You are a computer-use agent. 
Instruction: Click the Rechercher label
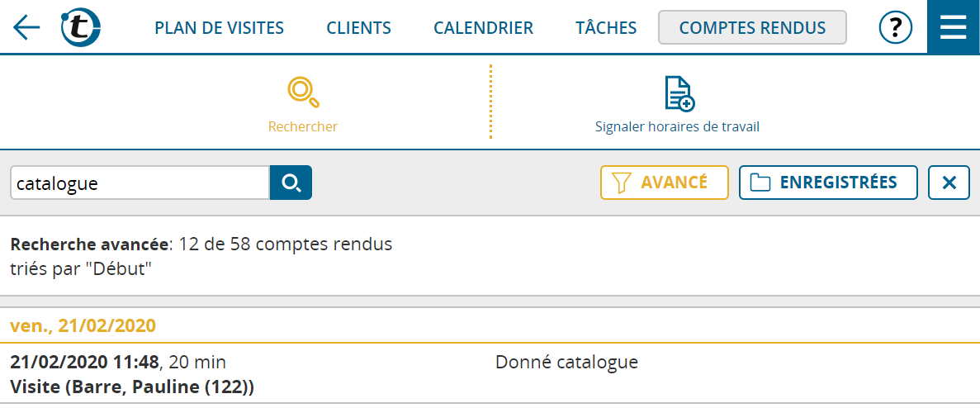point(303,127)
